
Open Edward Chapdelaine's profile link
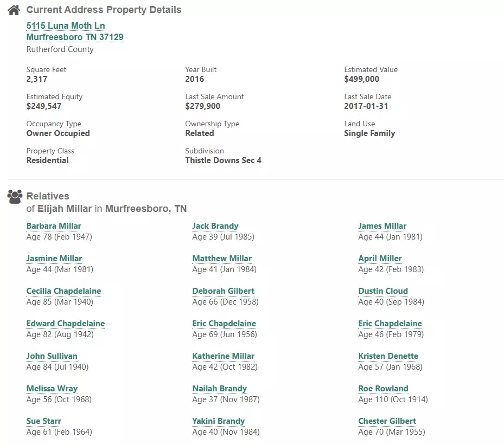tap(66, 323)
